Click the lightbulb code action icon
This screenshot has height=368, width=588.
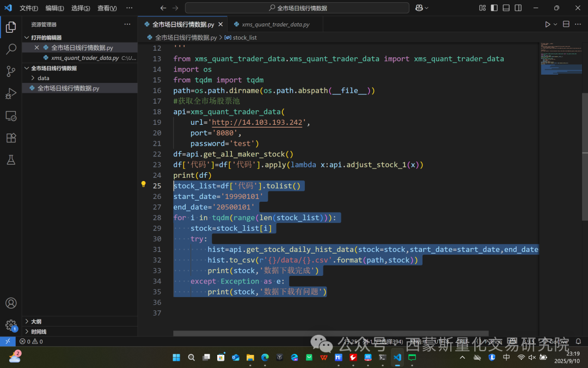pyautogui.click(x=143, y=184)
